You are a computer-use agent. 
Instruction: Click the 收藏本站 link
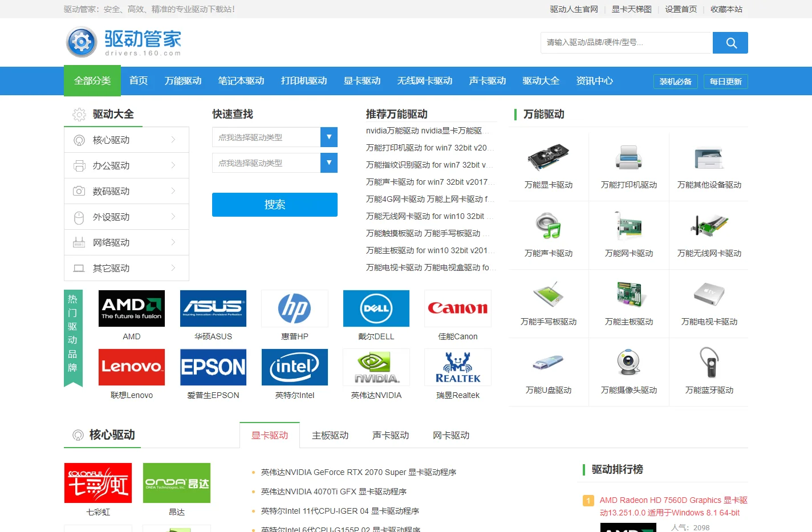coord(726,9)
